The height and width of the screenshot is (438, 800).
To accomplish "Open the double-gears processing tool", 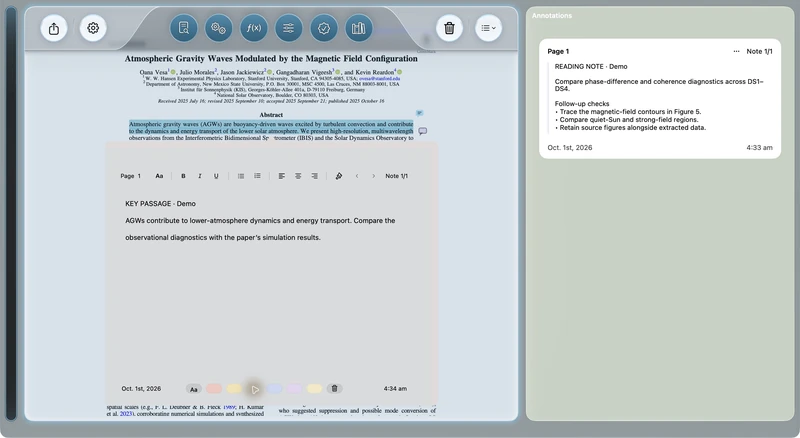I will 218,28.
